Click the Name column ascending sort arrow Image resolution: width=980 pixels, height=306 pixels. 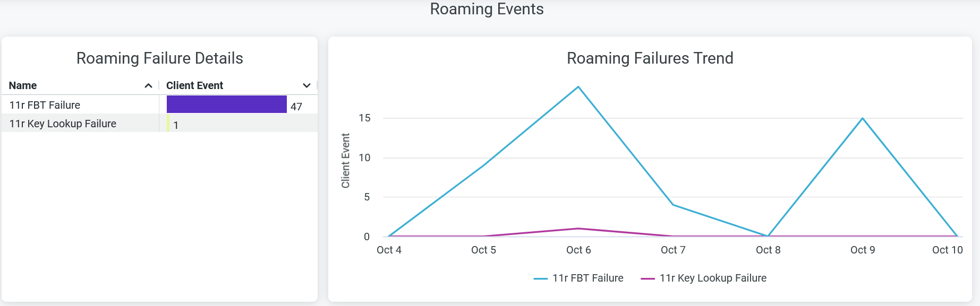point(148,86)
